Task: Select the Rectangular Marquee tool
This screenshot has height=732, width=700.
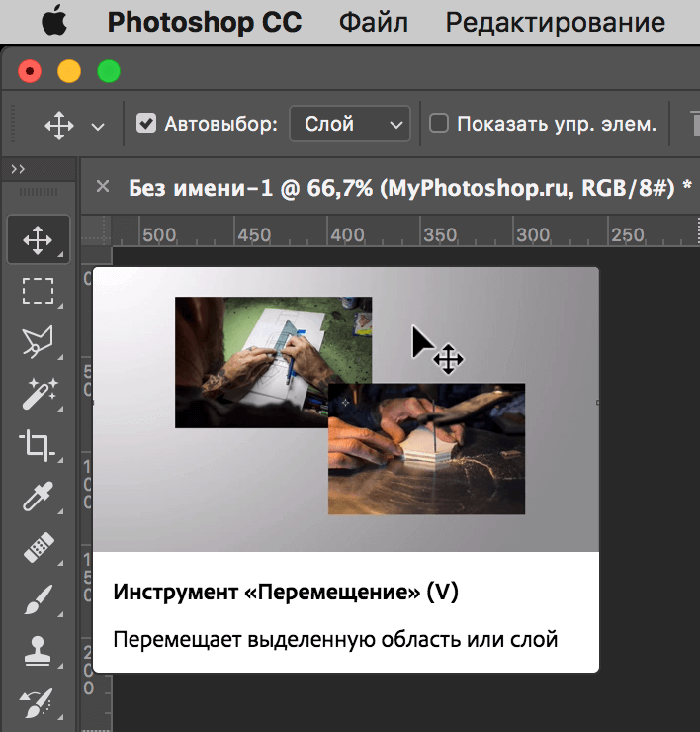Action: tap(39, 291)
